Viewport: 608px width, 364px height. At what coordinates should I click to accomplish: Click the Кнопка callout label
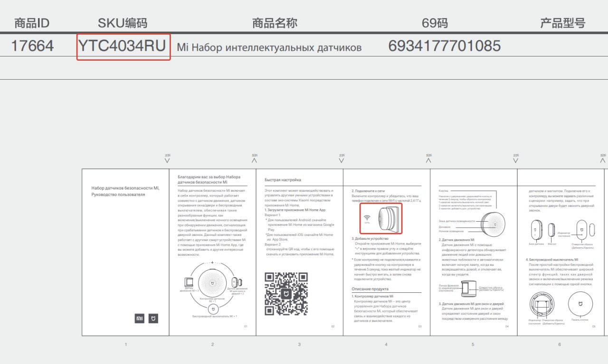coord(443,191)
